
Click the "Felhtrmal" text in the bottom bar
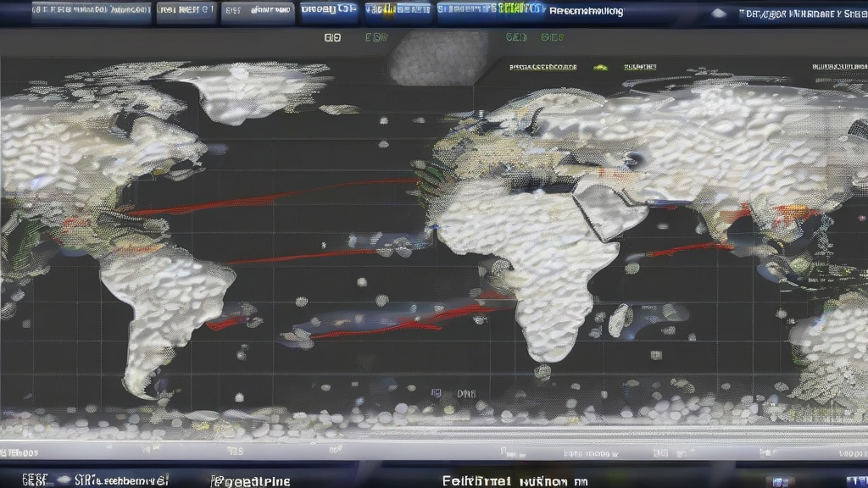click(x=476, y=480)
